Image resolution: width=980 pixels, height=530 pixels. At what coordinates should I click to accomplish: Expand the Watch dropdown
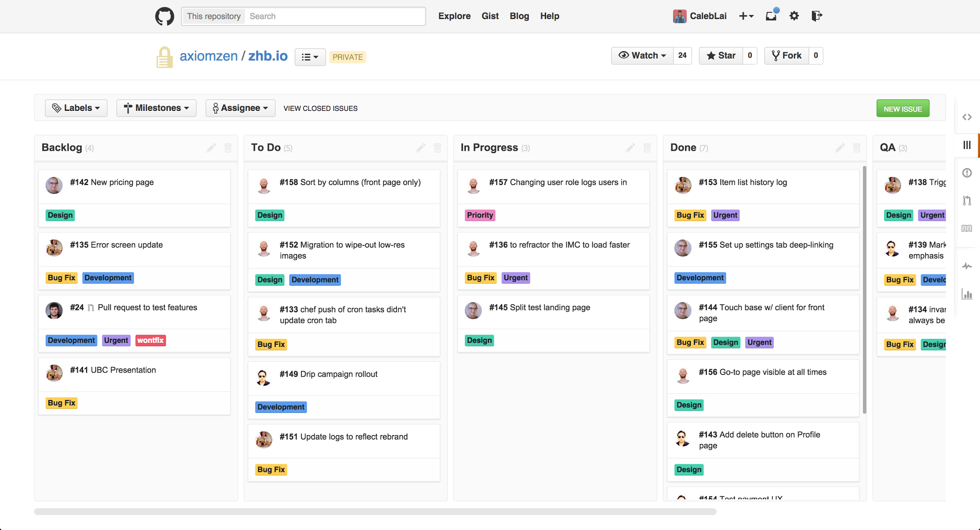coord(642,55)
